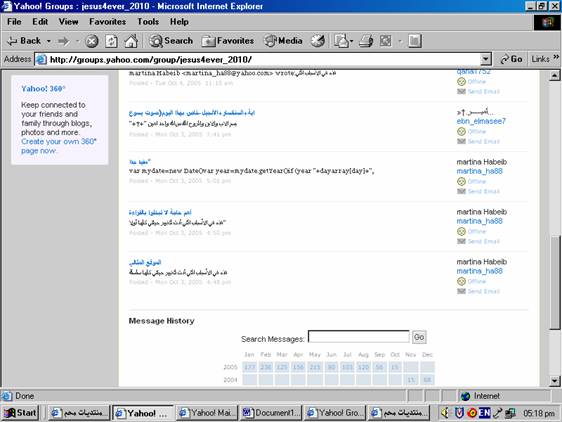Click the vertical scrollbar thumb
Viewport: 562px width, 422px height.
[x=554, y=283]
